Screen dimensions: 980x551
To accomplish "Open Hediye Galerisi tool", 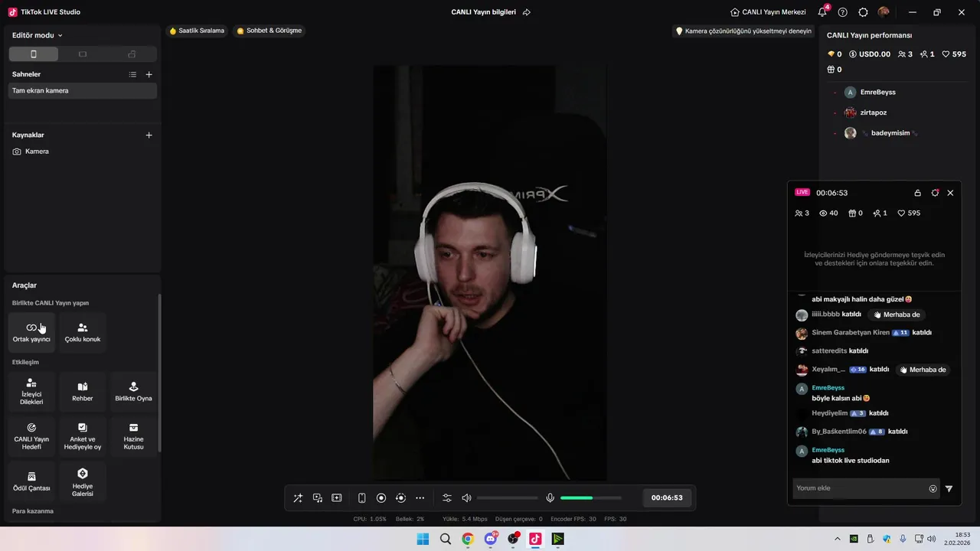I will [x=83, y=481].
